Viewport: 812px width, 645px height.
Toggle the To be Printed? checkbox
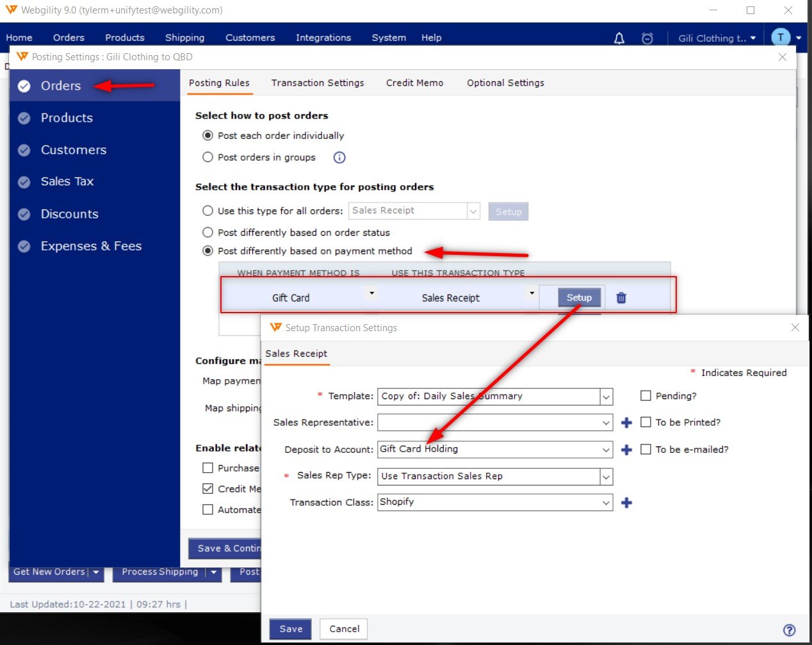(x=646, y=422)
